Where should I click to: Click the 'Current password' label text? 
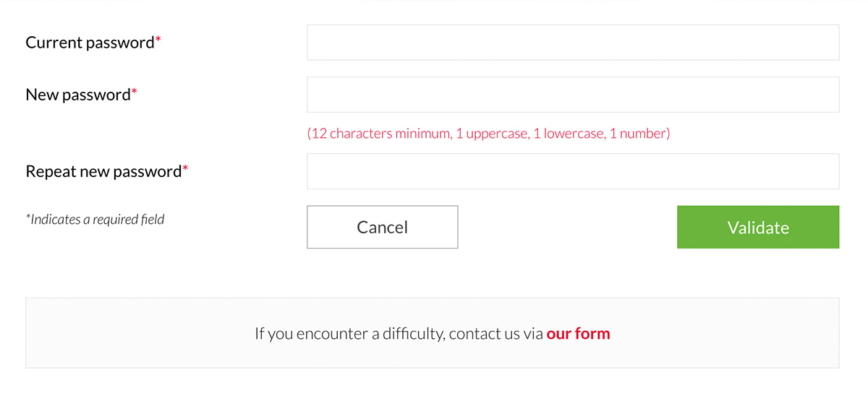pyautogui.click(x=90, y=43)
